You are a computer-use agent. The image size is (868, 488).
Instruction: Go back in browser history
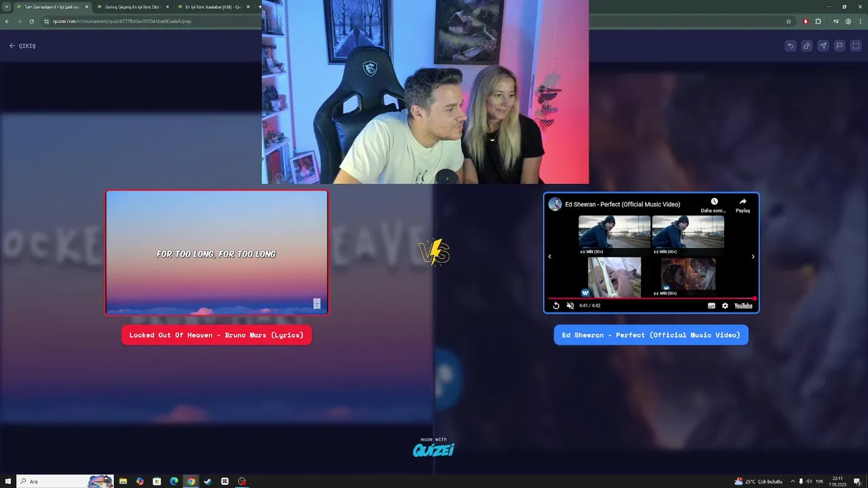7,21
